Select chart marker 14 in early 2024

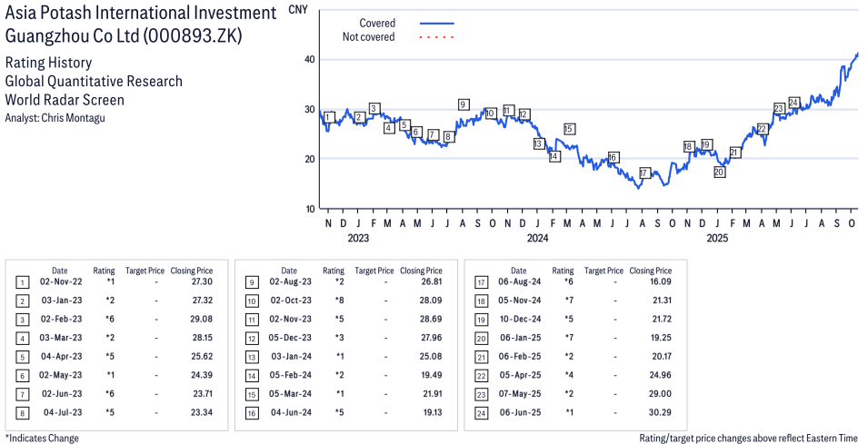pyautogui.click(x=554, y=156)
